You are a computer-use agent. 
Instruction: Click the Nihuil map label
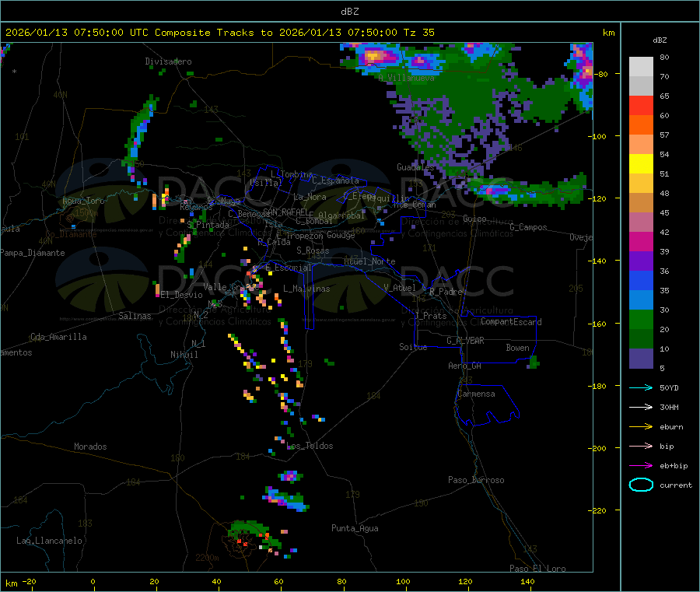[184, 355]
